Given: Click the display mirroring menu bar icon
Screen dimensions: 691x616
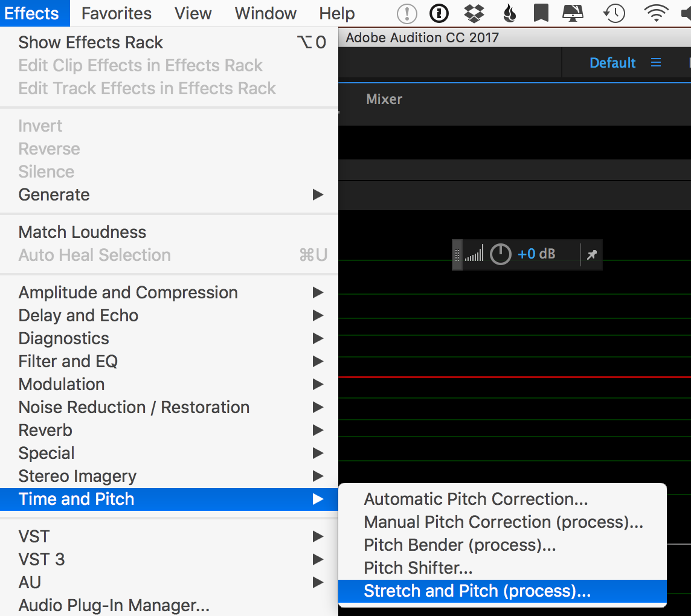Looking at the screenshot, I should click(572, 13).
